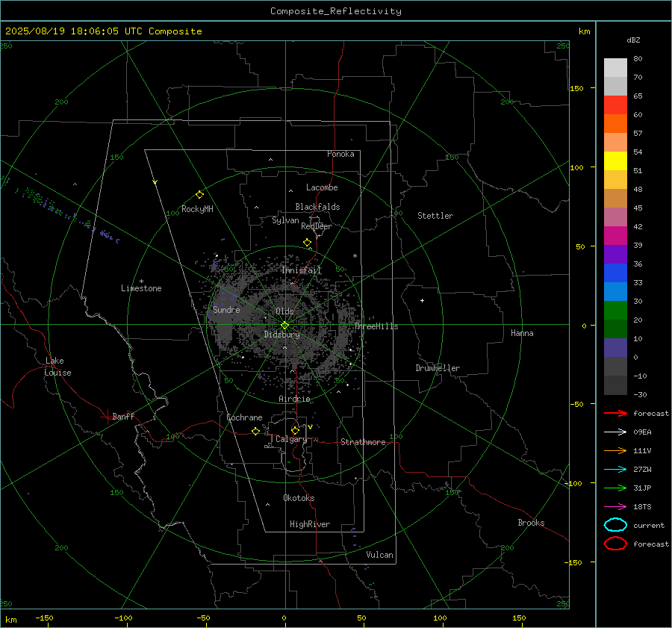Click the Vulcan town label
The width and height of the screenshot is (672, 628).
(380, 555)
